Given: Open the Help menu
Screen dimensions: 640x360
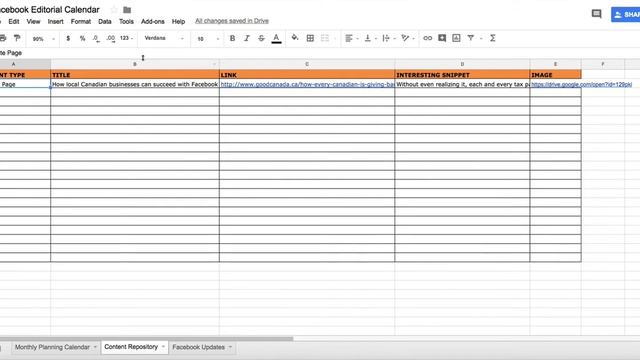Looking at the screenshot, I should pos(178,21).
